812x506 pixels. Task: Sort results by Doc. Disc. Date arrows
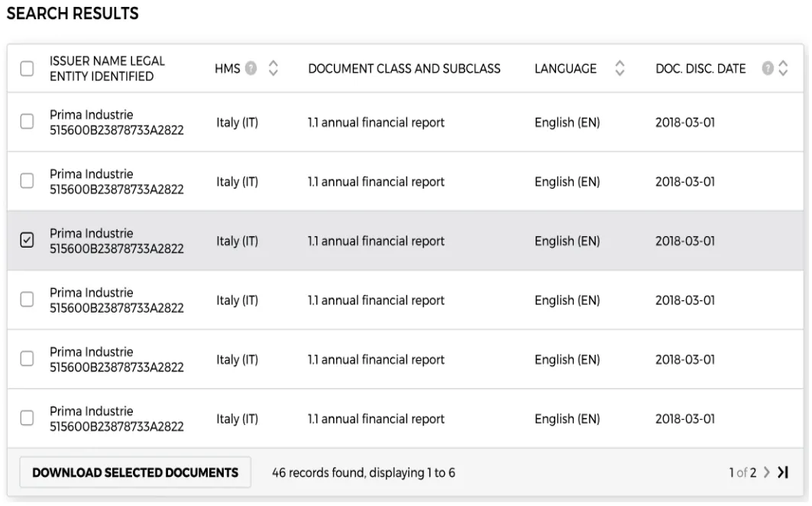783,68
